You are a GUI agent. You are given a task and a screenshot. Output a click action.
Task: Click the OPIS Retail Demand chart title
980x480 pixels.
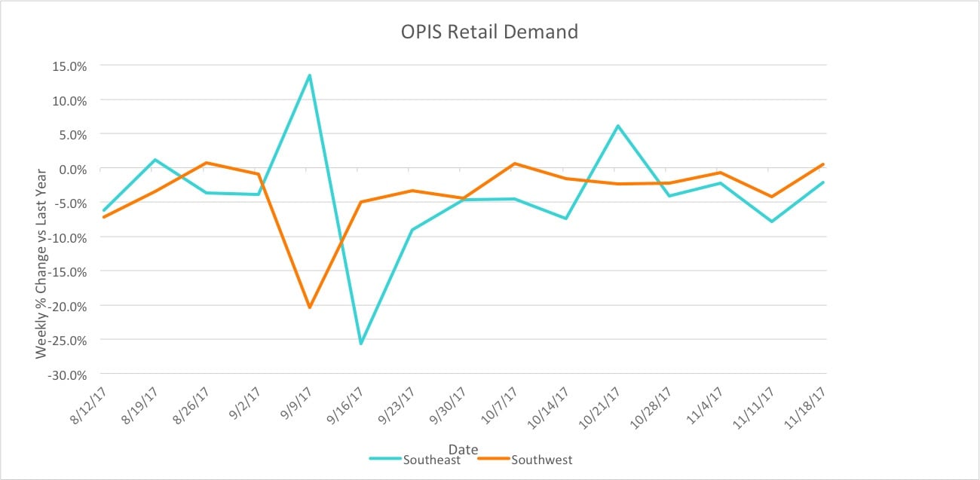click(x=490, y=32)
